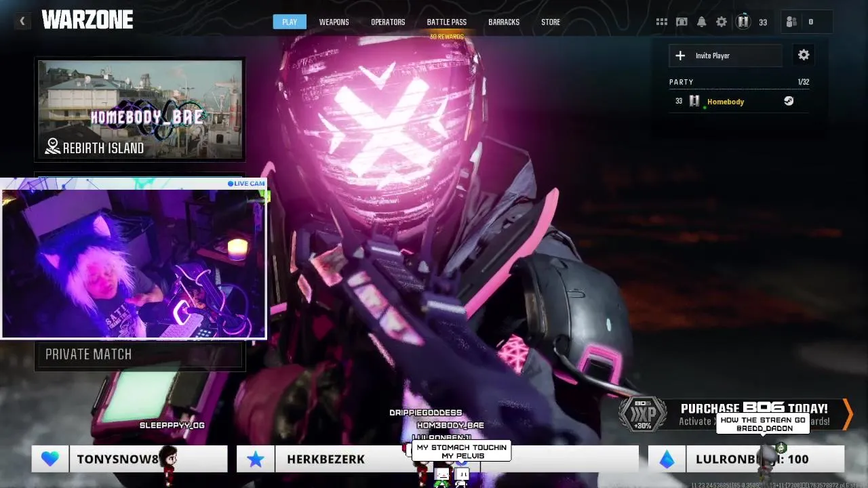Screen dimensions: 868x488
Task: Go to the Barracks tab
Action: click(x=504, y=22)
